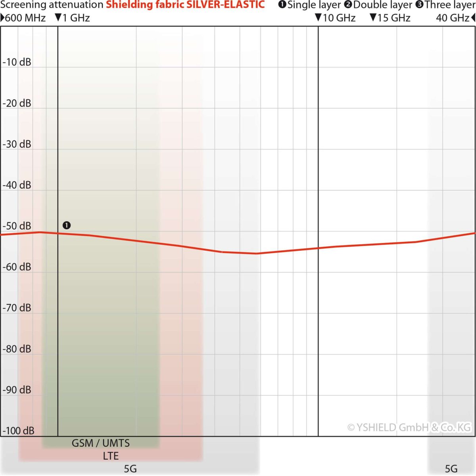Viewport: 476px width, 476px height.
Task: Select the LTE band label
Action: click(x=111, y=456)
